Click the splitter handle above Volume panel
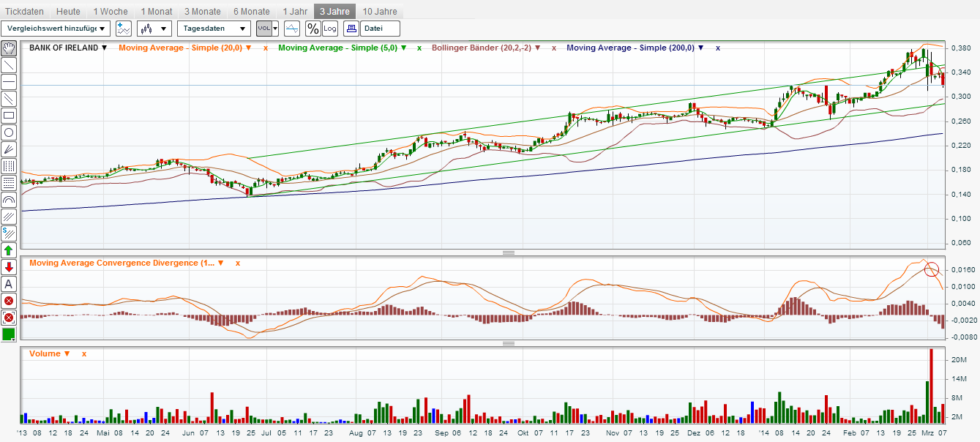Screen dimensions: 980x442 click(x=507, y=343)
